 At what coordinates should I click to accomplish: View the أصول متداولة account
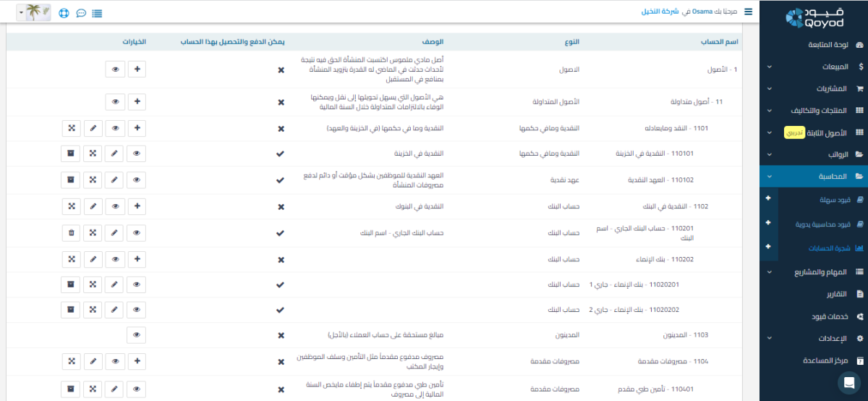(x=116, y=102)
